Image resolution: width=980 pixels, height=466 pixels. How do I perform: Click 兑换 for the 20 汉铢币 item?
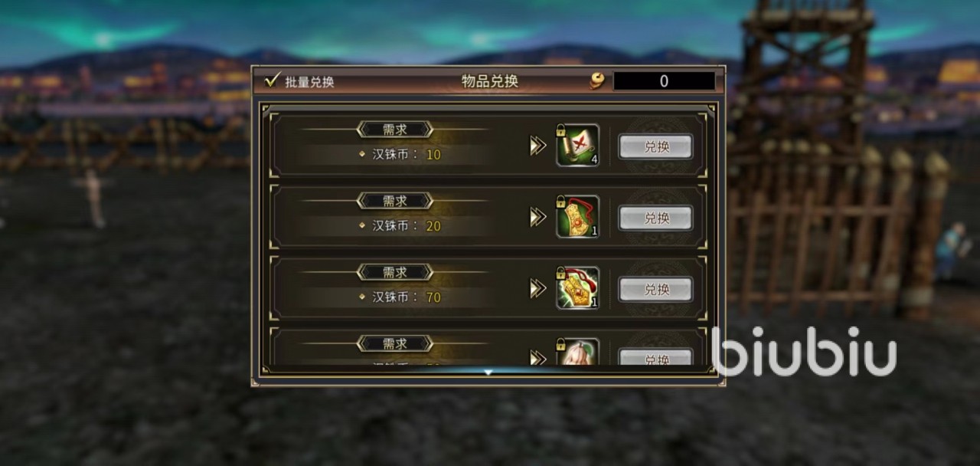(656, 218)
